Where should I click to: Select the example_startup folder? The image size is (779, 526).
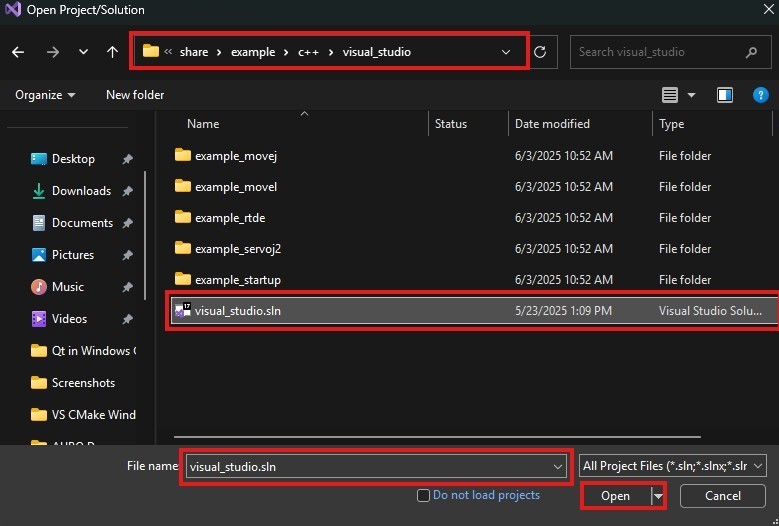474,280
